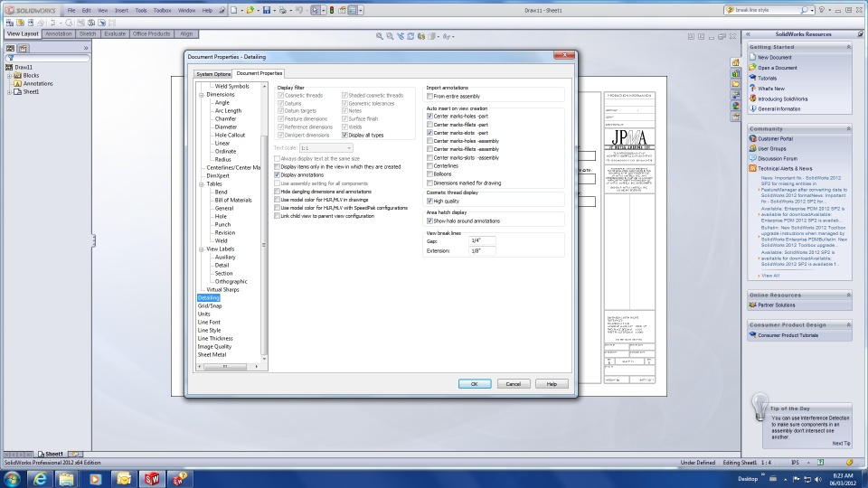Open Design Library task pane icon

735,73
